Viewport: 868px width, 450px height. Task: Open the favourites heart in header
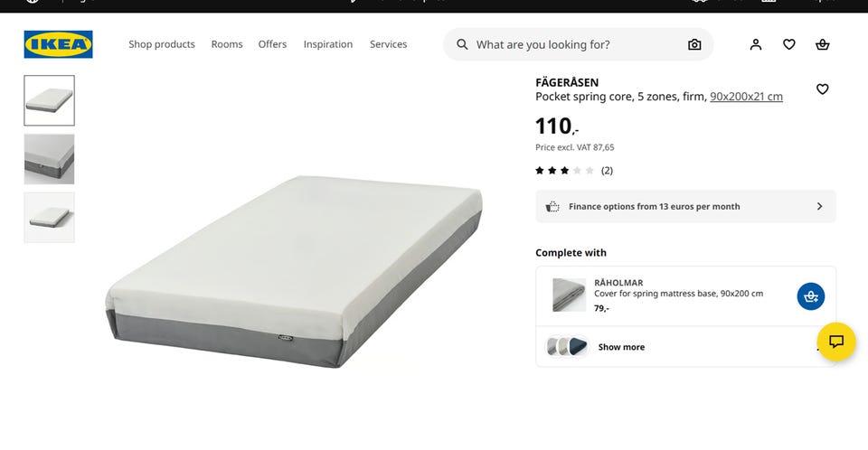coord(788,44)
